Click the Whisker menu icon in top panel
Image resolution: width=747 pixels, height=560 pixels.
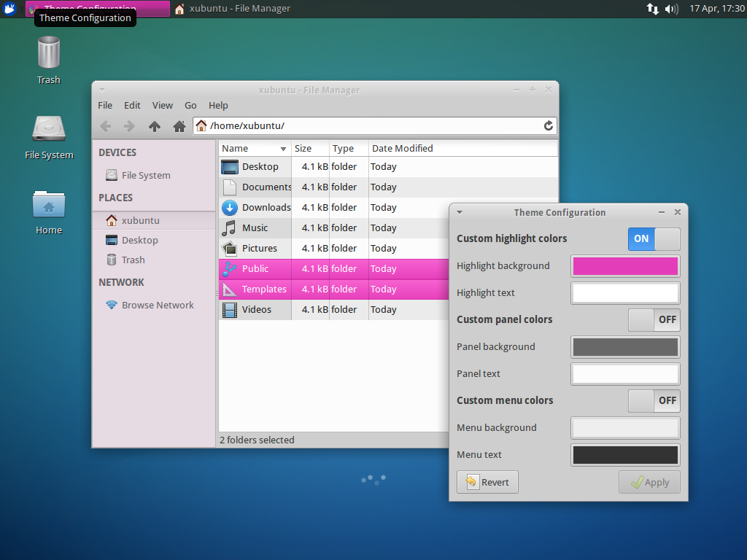[11, 9]
